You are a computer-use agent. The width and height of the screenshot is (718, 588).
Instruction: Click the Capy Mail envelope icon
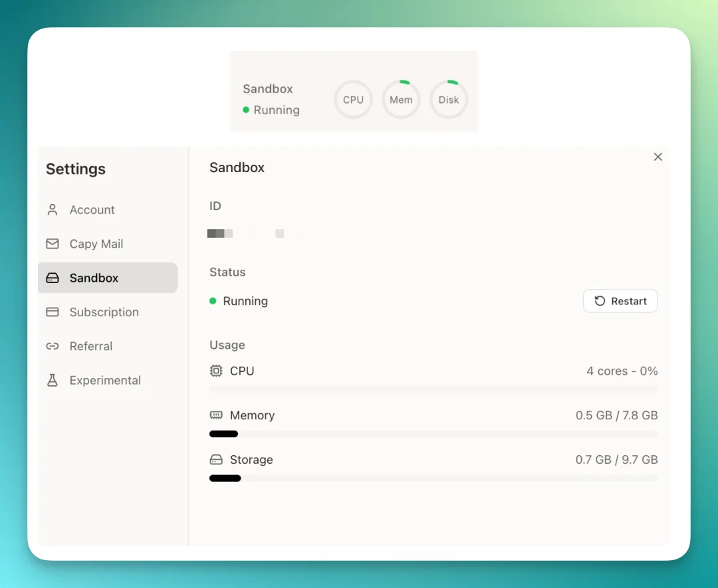pos(52,244)
